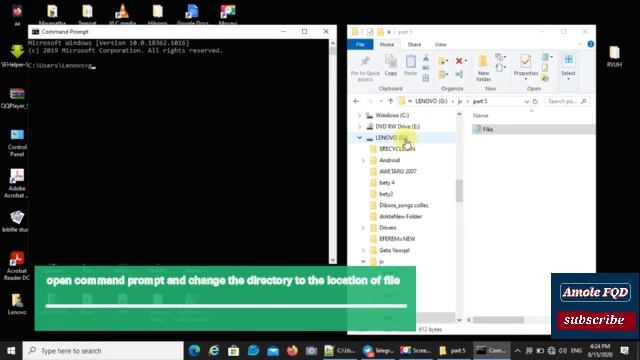The height and width of the screenshot is (360, 640).
Task: Switch to the View ribbon tab
Action: [x=440, y=44]
